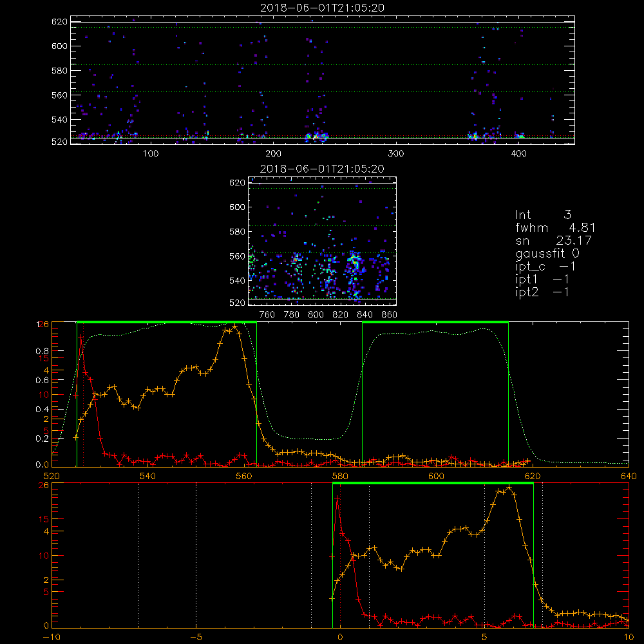The width and height of the screenshot is (644, 644).
Task: Click the white "0.8" y-axis label
Action: click(43, 351)
